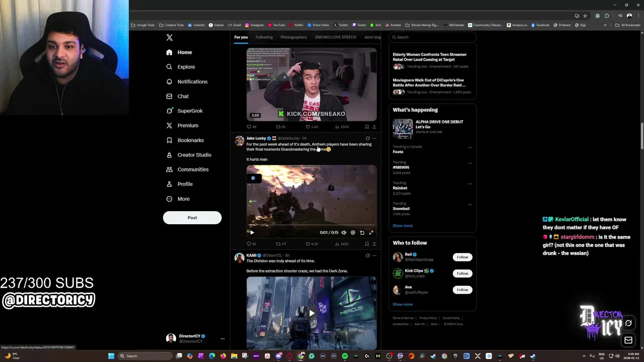This screenshot has height=362, width=644.
Task: Play the Anthem video
Action: click(252, 232)
